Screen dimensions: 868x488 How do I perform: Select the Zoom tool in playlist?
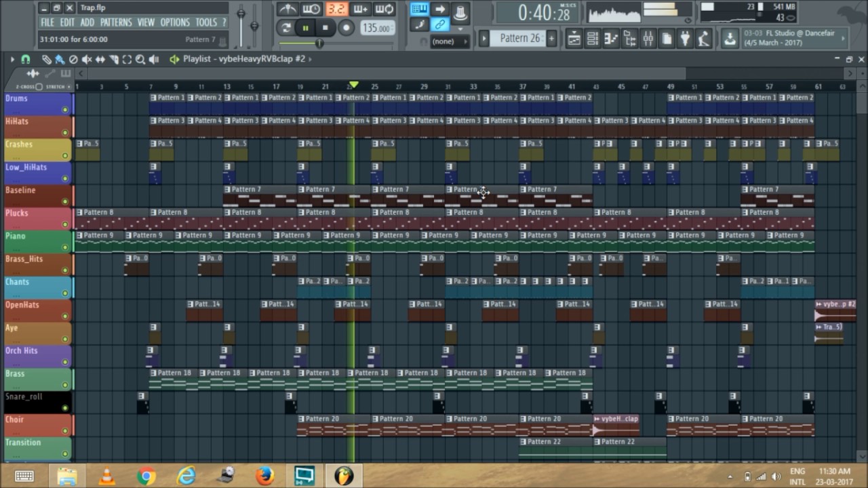click(x=140, y=59)
